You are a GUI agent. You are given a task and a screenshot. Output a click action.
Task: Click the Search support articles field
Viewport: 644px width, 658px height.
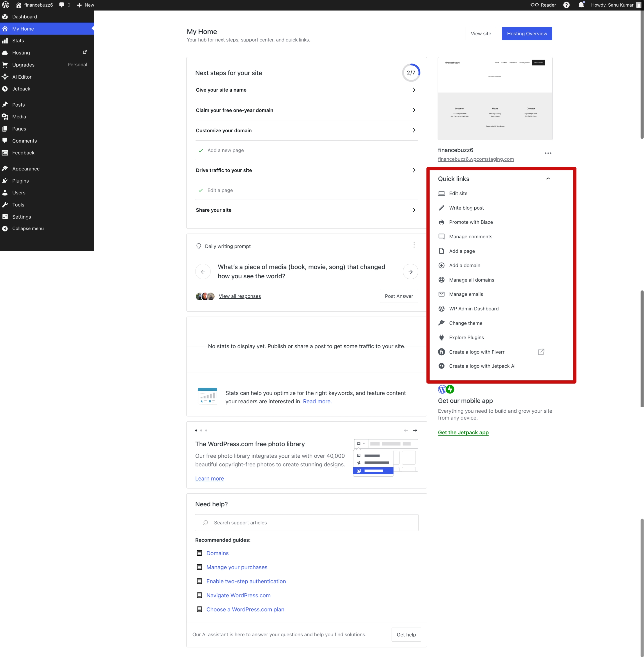coord(307,523)
